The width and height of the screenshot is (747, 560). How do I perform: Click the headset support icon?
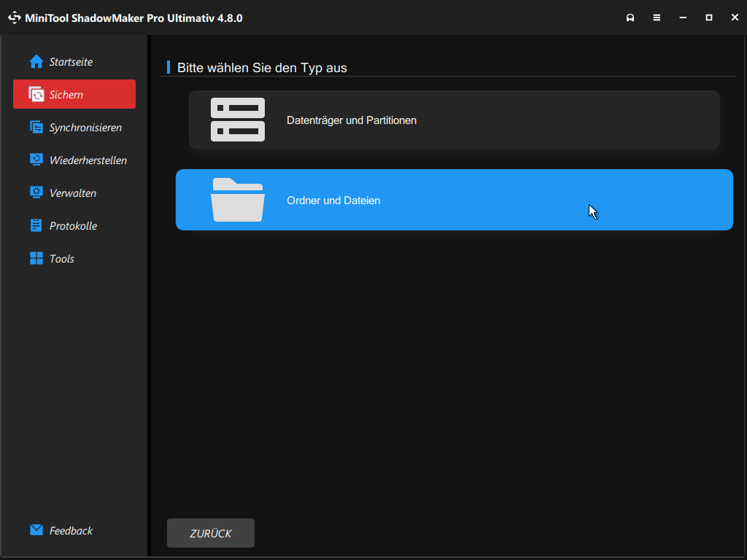click(x=630, y=17)
